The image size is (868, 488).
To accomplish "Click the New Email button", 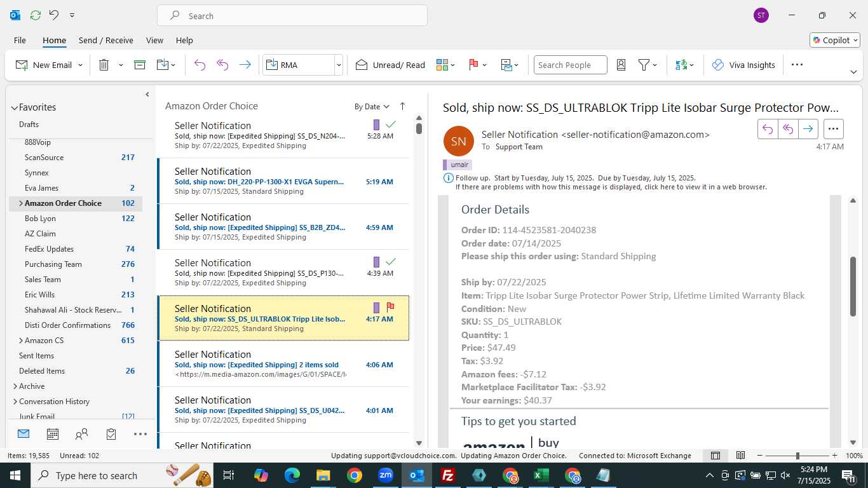I will point(44,65).
